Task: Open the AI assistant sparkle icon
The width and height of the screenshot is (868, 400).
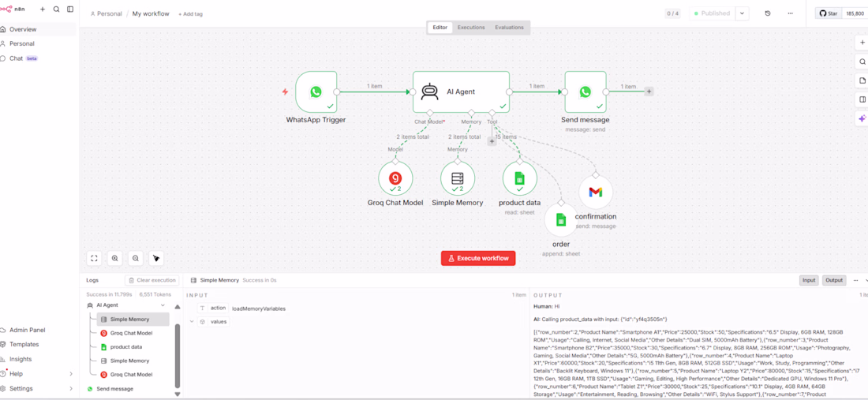Action: tap(862, 118)
